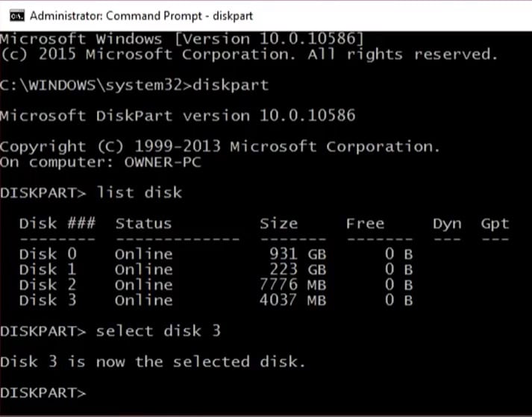
Task: Click the Free column header
Action: [x=365, y=223]
